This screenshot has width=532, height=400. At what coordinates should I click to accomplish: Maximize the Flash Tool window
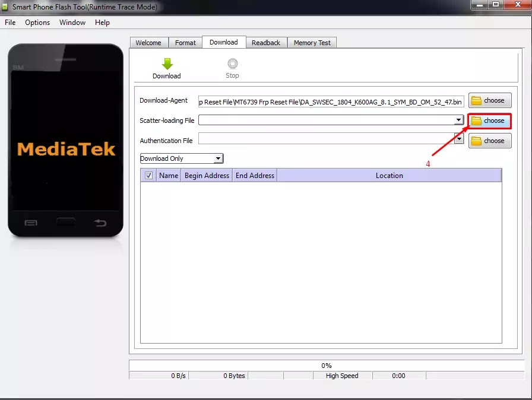click(x=496, y=5)
